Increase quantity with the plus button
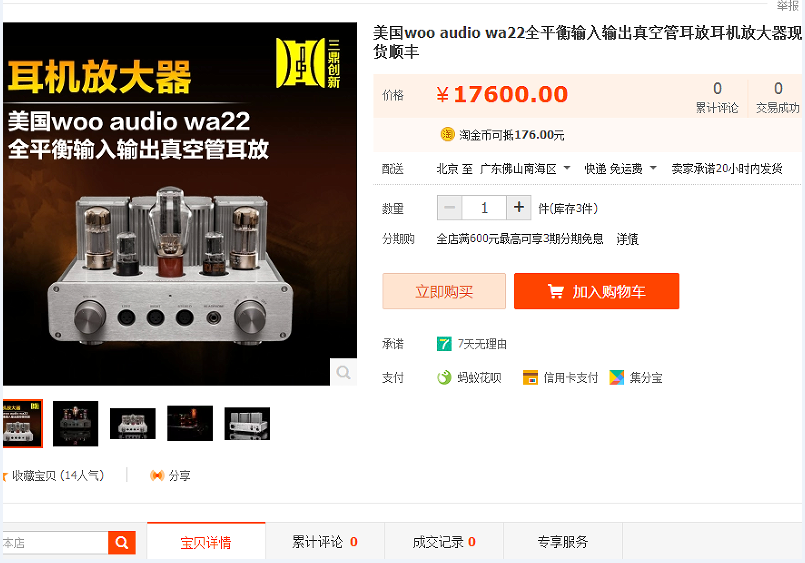Screen dimensions: 805x563 519,208
